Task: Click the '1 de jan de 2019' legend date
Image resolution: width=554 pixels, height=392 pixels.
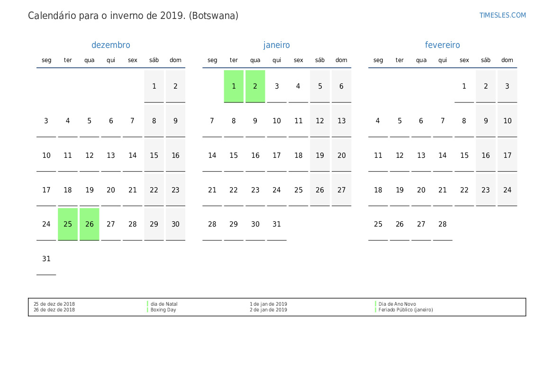Action: 268,304
